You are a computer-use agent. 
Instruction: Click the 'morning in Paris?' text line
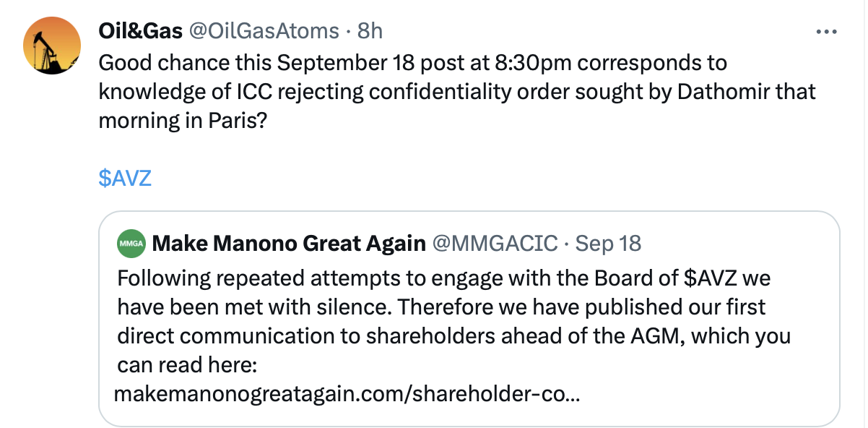(x=183, y=121)
